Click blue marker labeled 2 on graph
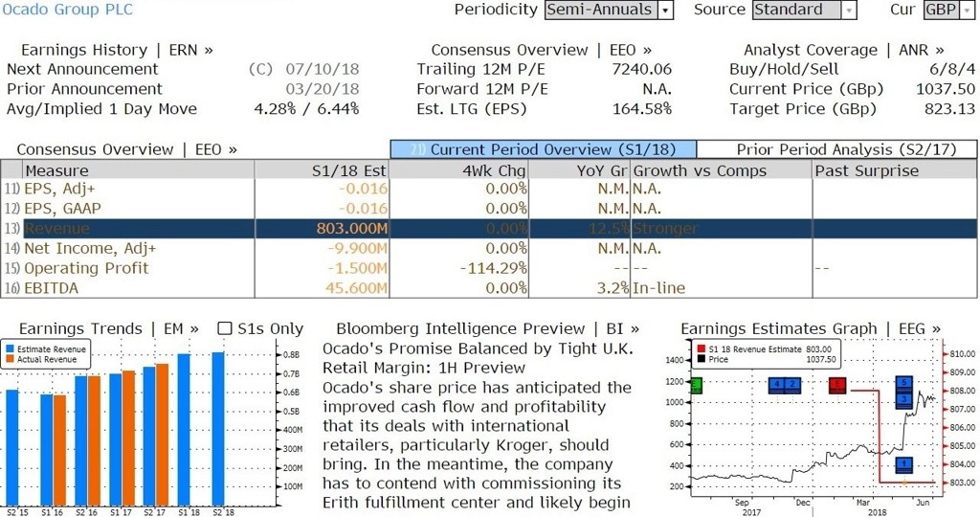 tap(792, 386)
